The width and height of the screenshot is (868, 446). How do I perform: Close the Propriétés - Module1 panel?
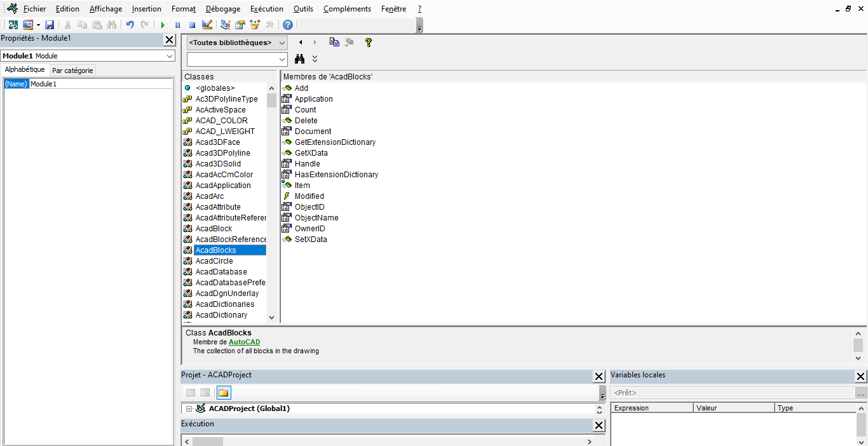coord(169,40)
